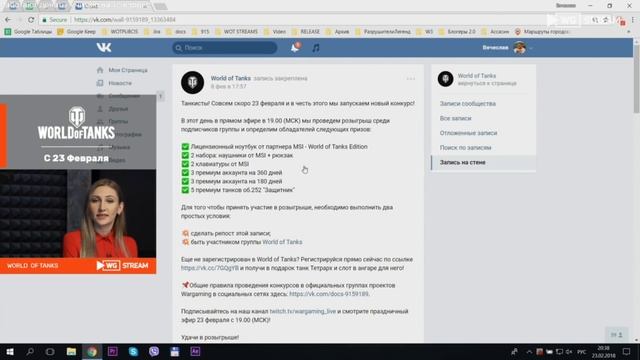This screenshot has height=360, width=640.
Task: Open the WOTPUBOS bookmark folder
Action: [120, 31]
